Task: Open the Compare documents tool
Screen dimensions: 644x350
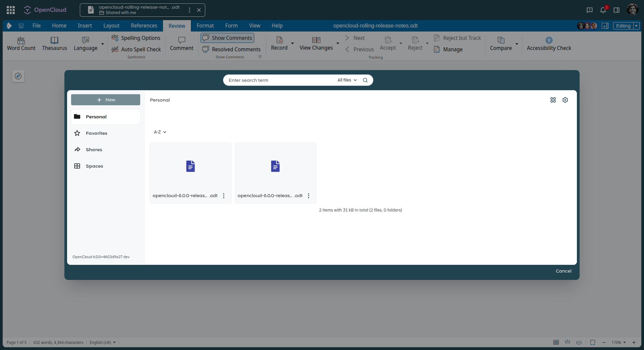Action: coord(501,44)
